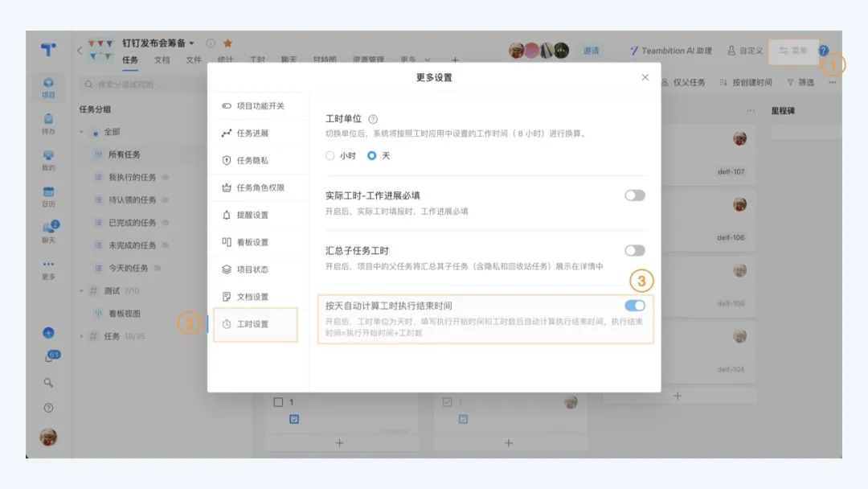Switch to the 文档 project tab

coord(162,60)
